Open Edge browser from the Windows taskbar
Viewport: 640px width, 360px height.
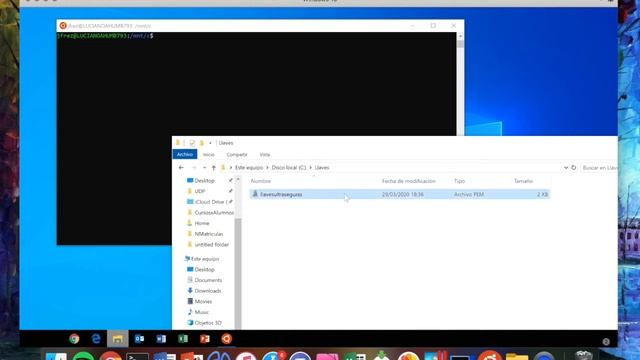96,339
